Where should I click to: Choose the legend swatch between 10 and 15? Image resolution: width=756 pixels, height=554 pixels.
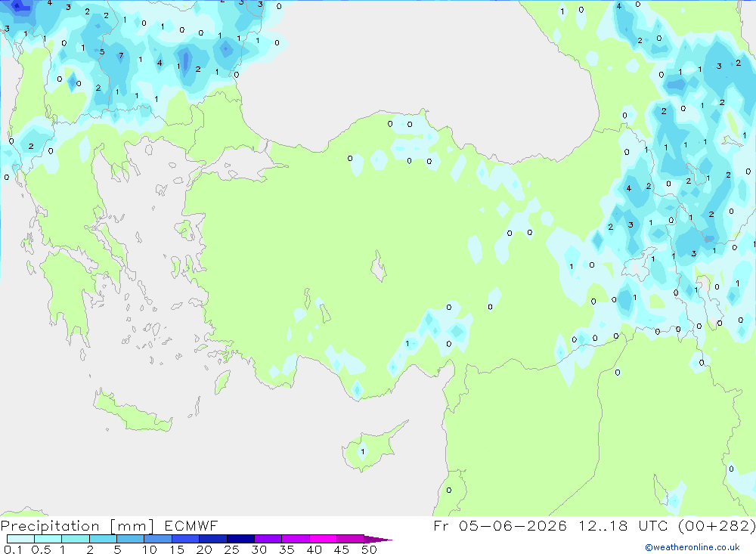158,539
